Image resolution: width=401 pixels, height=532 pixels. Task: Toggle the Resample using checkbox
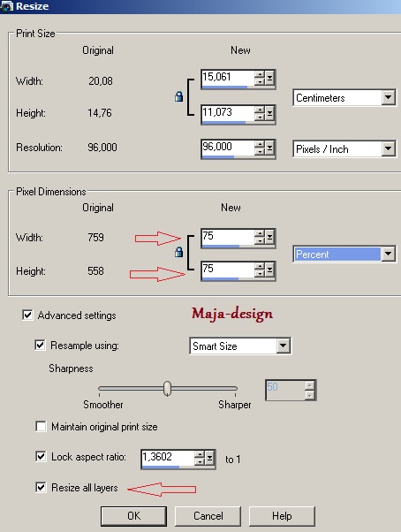(x=40, y=345)
